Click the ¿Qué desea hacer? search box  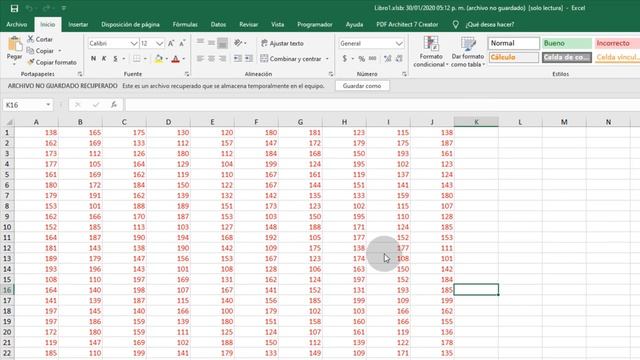490,24
